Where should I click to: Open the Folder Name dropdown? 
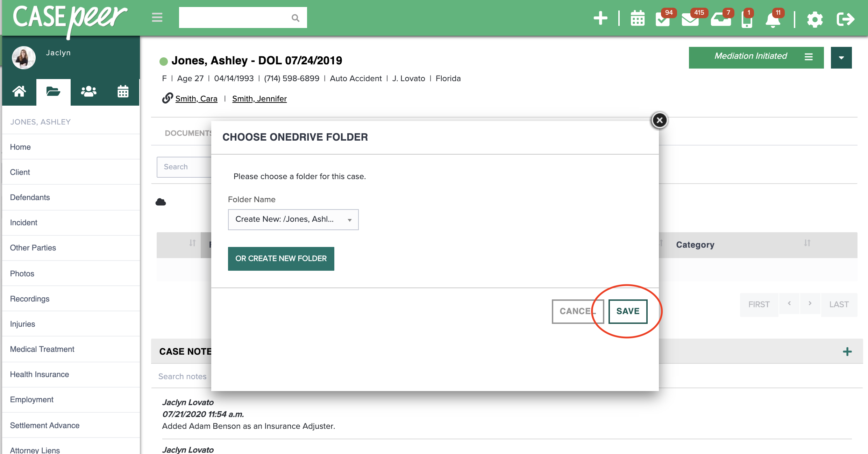pos(293,219)
